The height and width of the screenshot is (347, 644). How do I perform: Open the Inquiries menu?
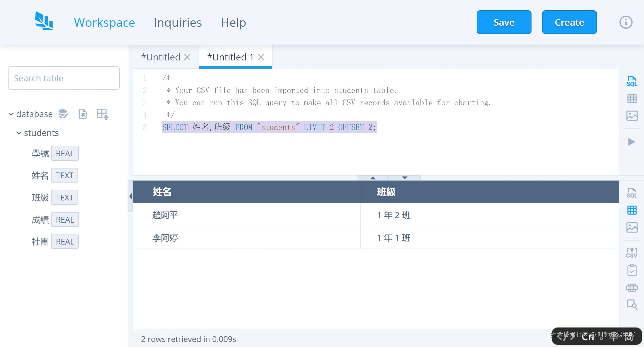click(x=178, y=22)
